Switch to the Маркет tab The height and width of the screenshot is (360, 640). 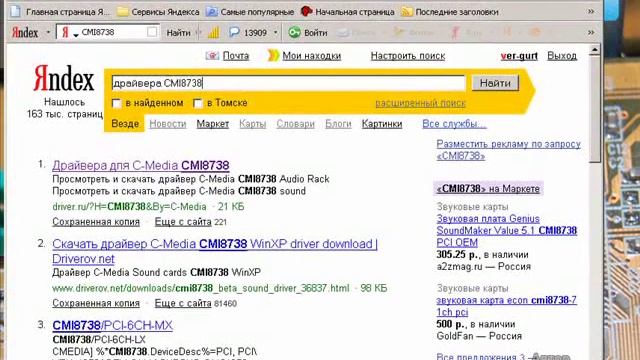213,124
